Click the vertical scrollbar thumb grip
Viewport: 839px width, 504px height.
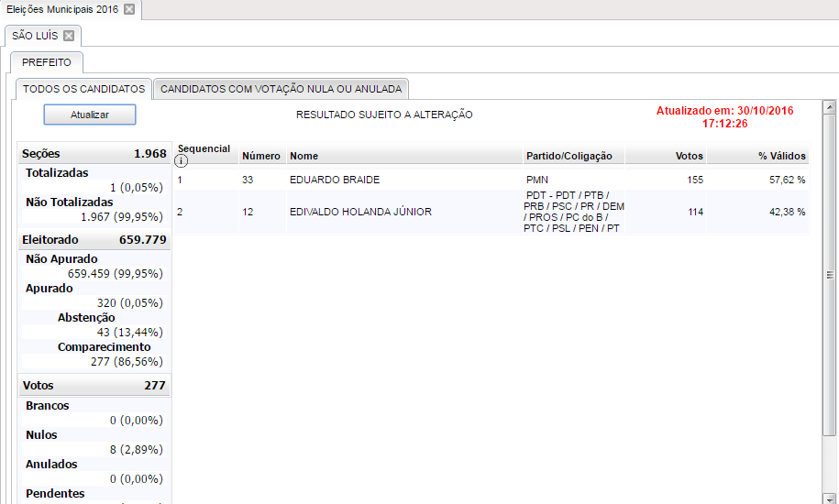[x=829, y=275]
